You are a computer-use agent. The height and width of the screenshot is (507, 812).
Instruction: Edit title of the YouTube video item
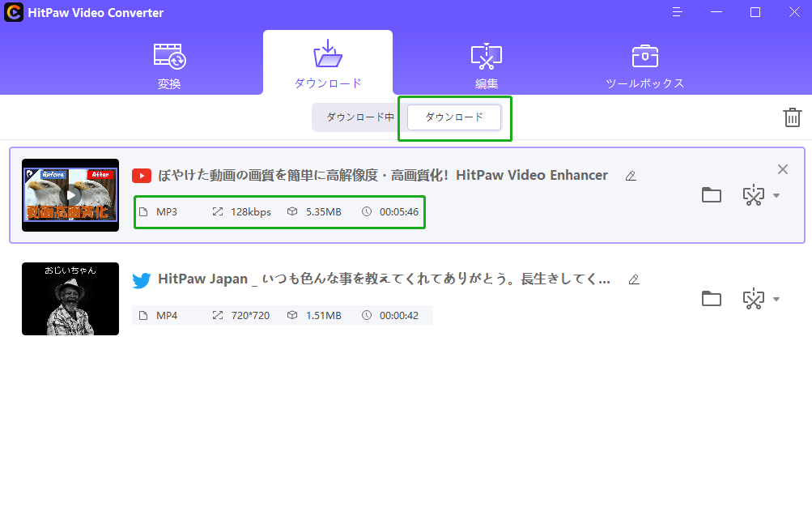click(630, 176)
